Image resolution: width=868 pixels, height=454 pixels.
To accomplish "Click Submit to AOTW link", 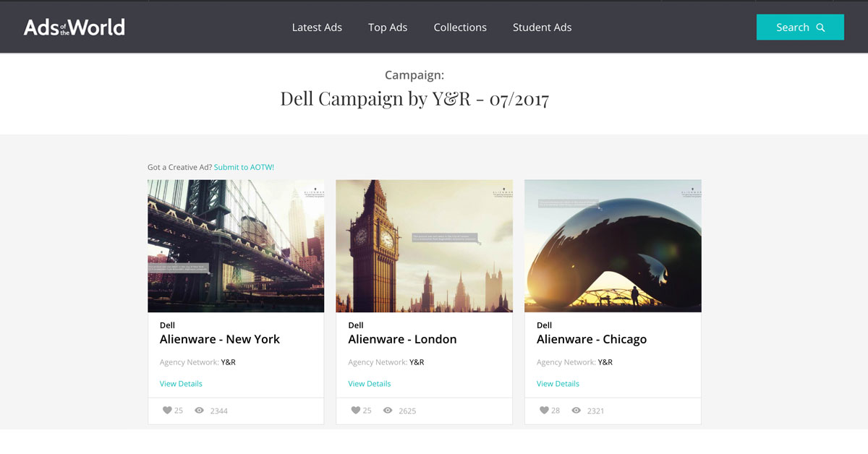I will point(244,167).
